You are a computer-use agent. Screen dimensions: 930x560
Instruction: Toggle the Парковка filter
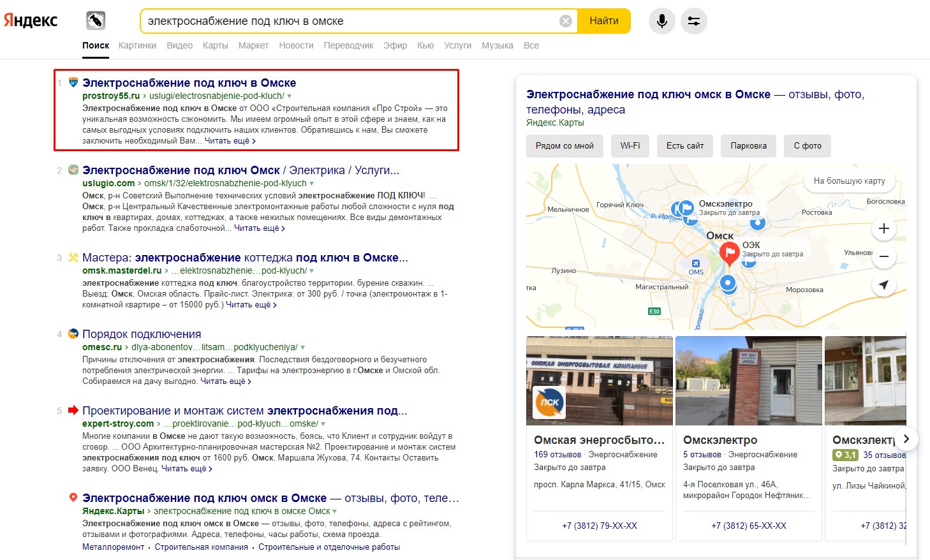coord(749,145)
